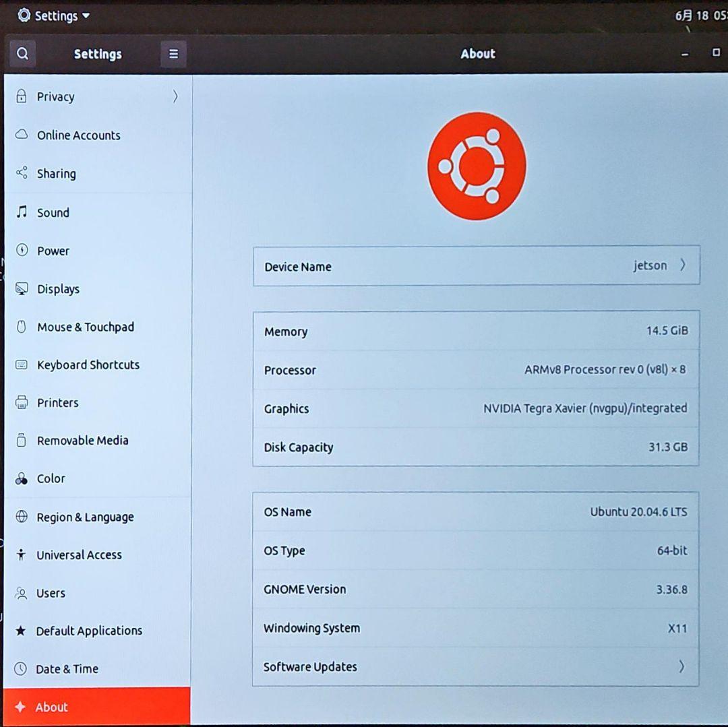This screenshot has height=727, width=728.
Task: Click the About title in header bar
Action: pos(478,54)
